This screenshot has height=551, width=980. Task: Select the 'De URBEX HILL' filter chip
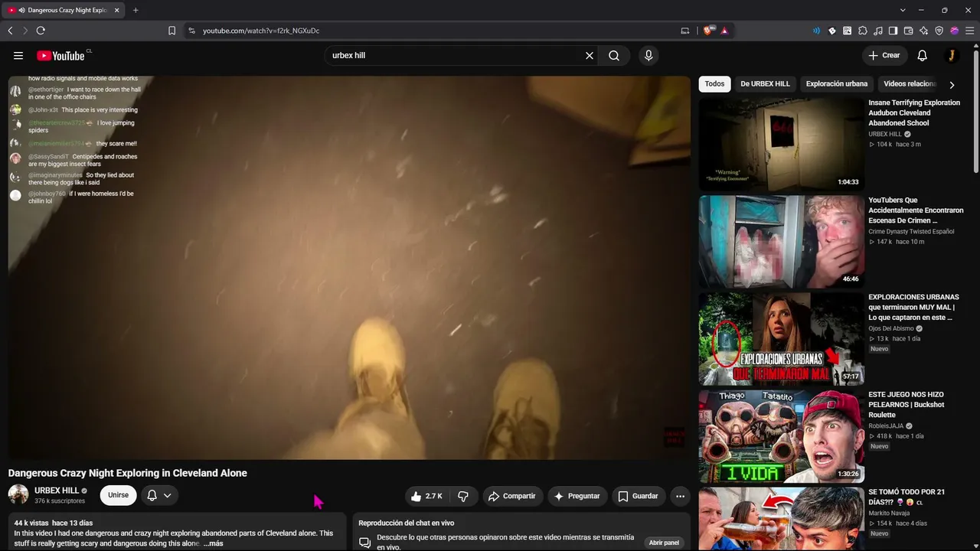765,84
